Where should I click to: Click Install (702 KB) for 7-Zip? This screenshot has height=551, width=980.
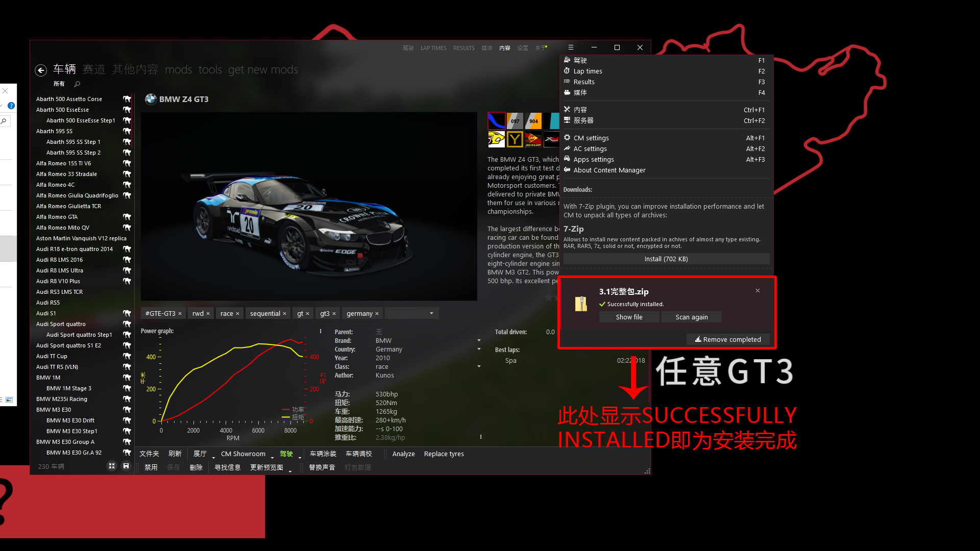pos(666,259)
